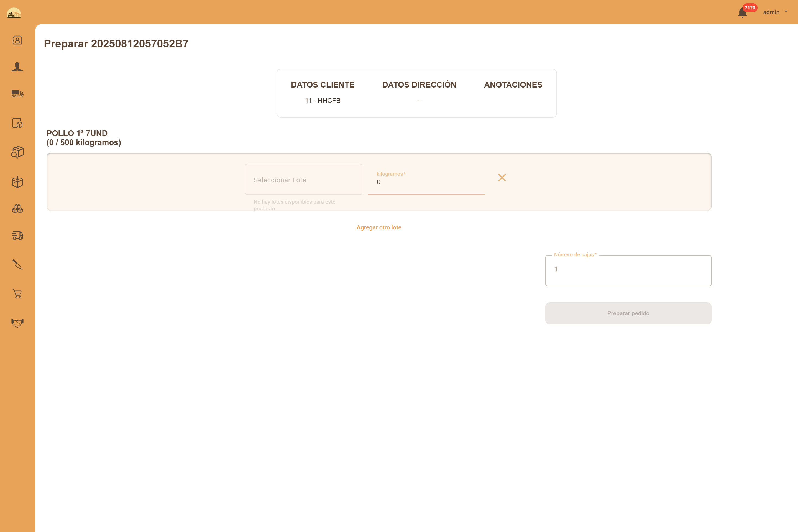Expand the Seleccionar Lote dropdown
This screenshot has width=798, height=532.
(x=303, y=180)
